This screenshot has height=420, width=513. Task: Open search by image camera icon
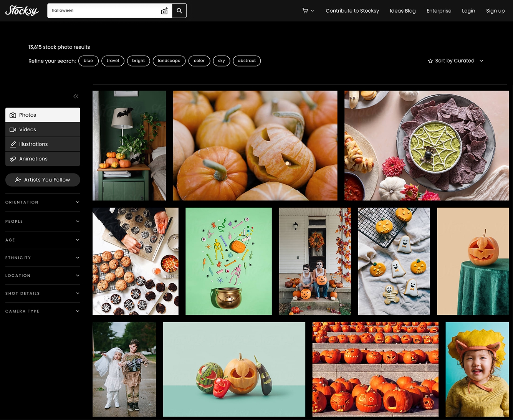(164, 11)
